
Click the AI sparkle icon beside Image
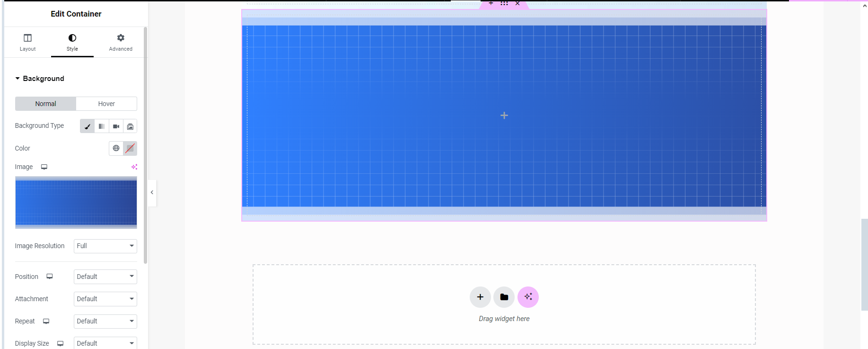134,167
